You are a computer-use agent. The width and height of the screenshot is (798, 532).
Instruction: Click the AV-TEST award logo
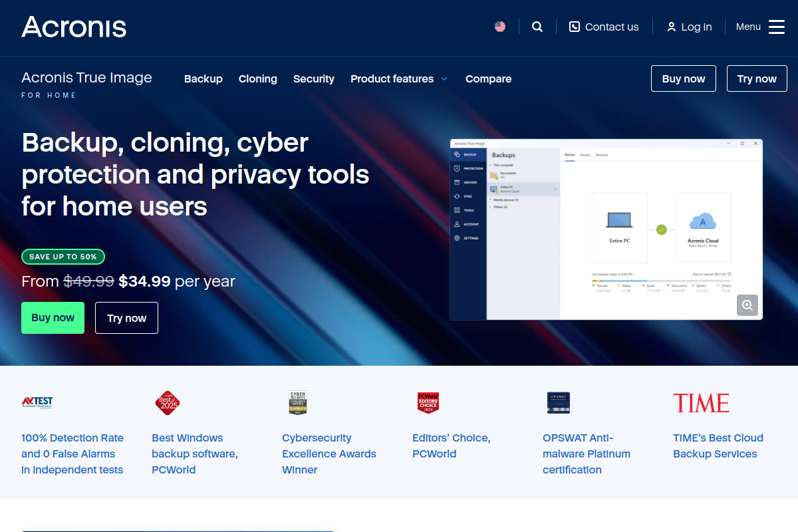pos(37,402)
